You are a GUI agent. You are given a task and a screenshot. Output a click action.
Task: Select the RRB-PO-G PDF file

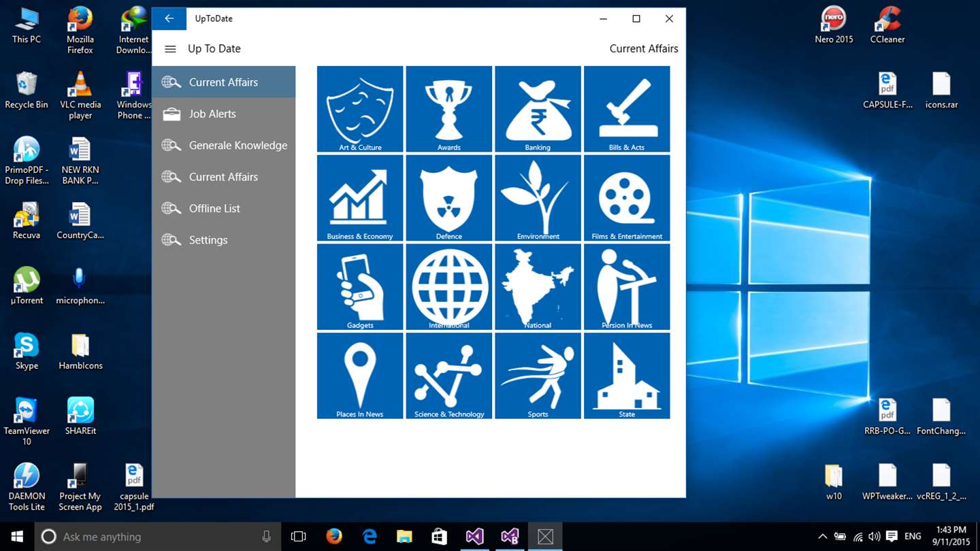887,417
